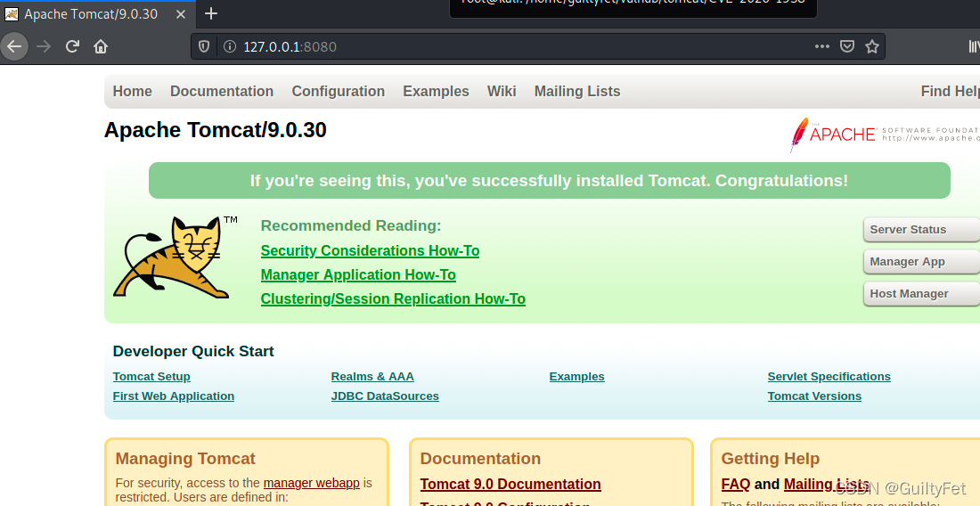
Task: Open the tracking protection shield icon
Action: (204, 46)
